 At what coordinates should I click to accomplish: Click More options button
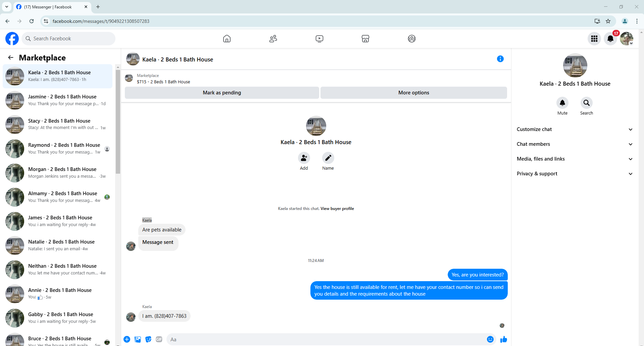pyautogui.click(x=414, y=93)
